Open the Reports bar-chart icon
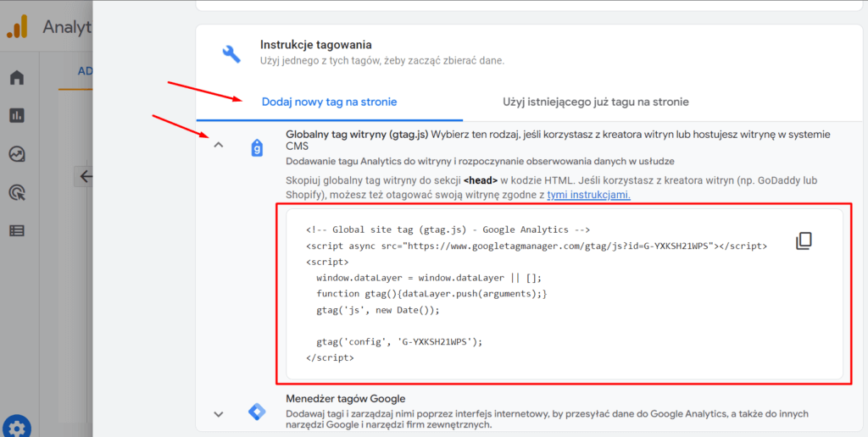868x437 pixels. (17, 116)
